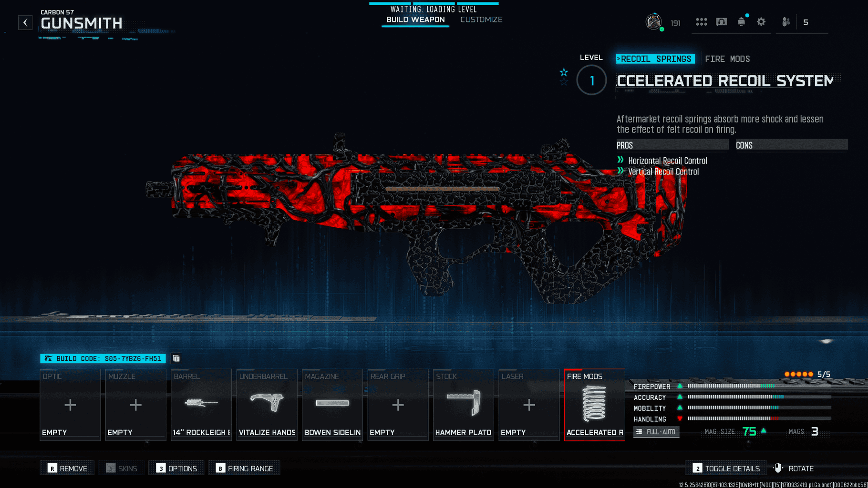The image size is (868, 488).
Task: Open the empty Muzzle attachment slot
Action: (135, 405)
